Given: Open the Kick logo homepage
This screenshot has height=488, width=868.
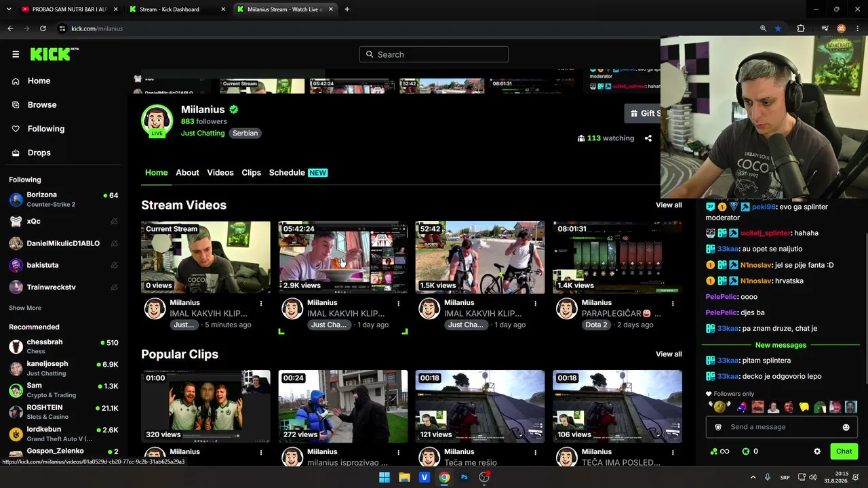Looking at the screenshot, I should point(54,54).
